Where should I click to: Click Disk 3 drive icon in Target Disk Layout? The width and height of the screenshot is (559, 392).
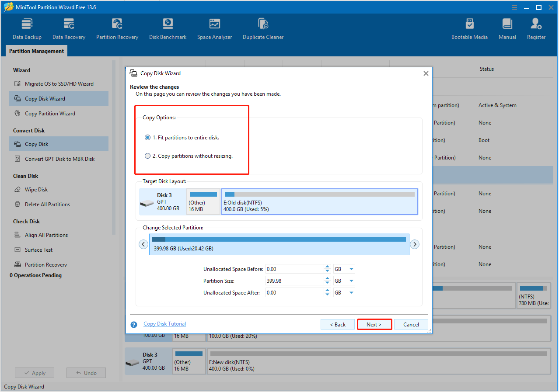click(x=147, y=203)
